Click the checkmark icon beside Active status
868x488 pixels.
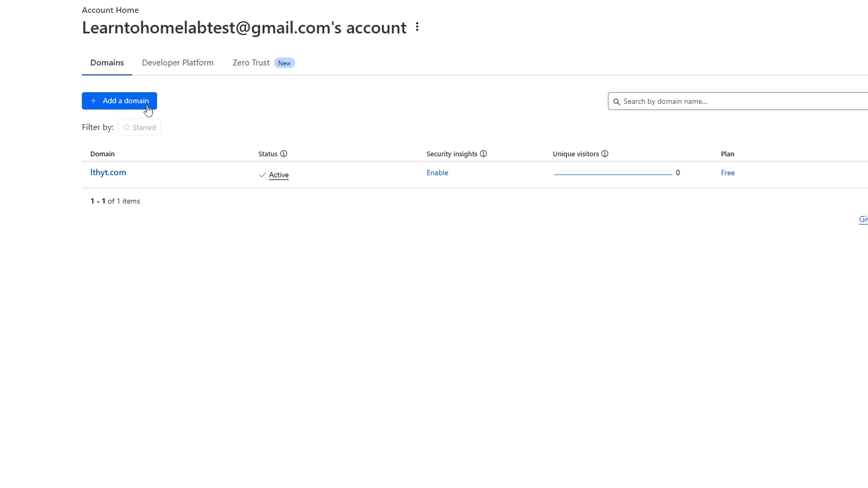[262, 175]
